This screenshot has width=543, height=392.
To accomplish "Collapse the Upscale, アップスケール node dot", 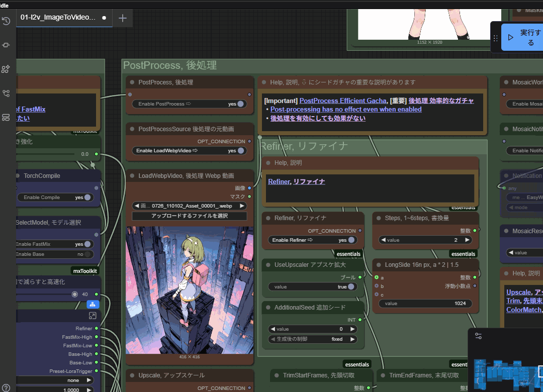I will tap(132, 375).
